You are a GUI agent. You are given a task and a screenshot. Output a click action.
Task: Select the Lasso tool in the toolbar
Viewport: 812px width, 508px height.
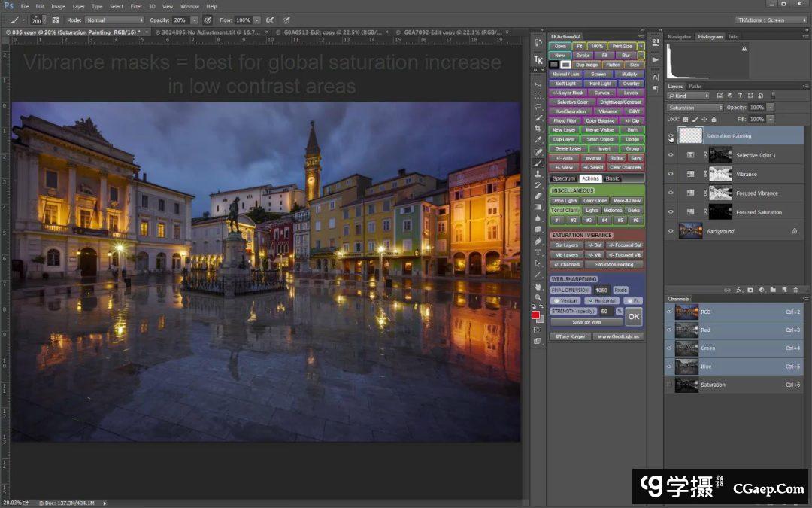tap(538, 106)
